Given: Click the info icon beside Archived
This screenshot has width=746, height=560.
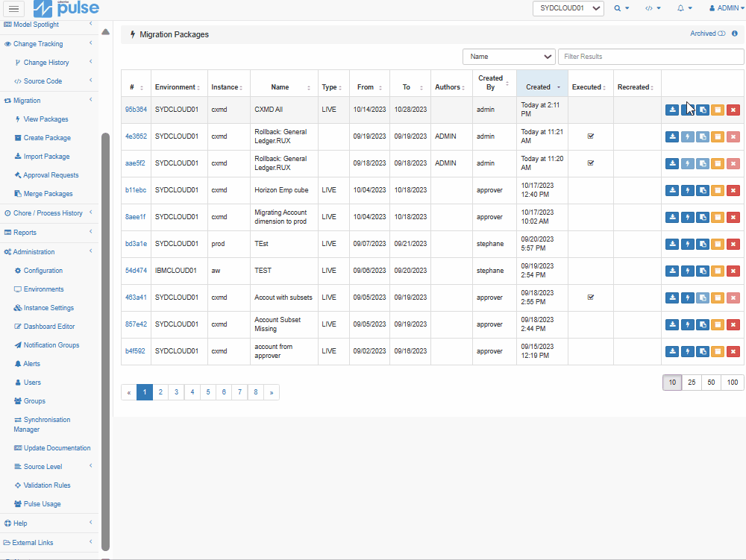Looking at the screenshot, I should point(735,34).
